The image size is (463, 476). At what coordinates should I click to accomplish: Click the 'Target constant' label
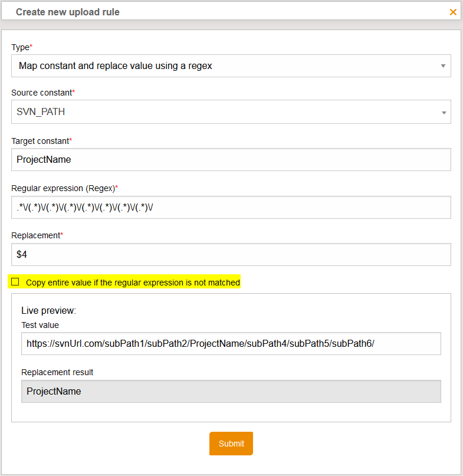point(40,140)
